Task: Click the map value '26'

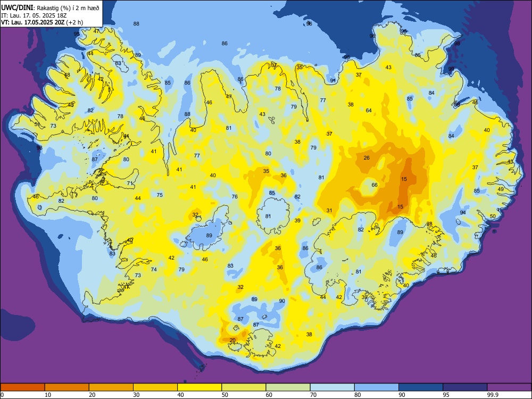Action: tap(367, 158)
